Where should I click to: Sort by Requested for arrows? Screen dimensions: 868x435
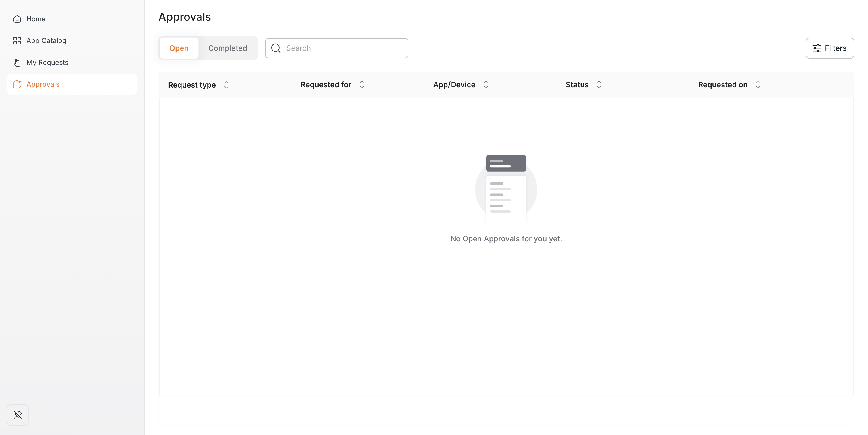(x=362, y=85)
